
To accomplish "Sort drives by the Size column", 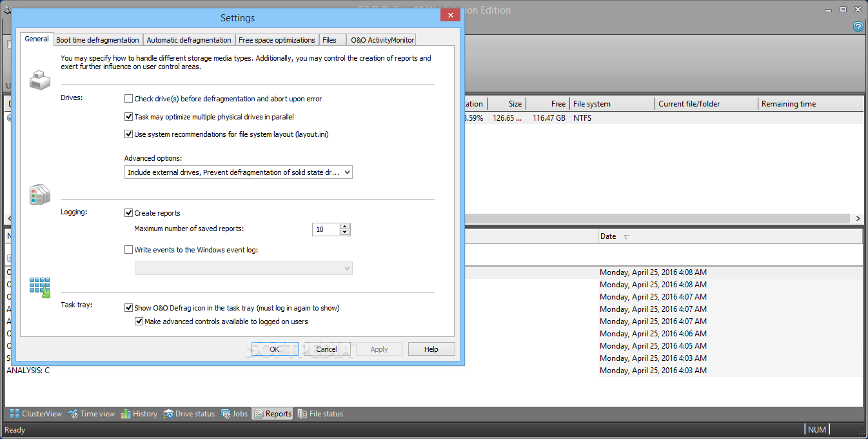I will tap(507, 104).
